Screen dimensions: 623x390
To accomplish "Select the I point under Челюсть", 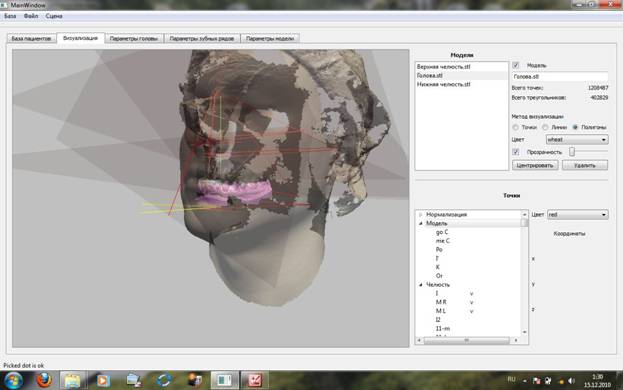I will tap(437, 293).
